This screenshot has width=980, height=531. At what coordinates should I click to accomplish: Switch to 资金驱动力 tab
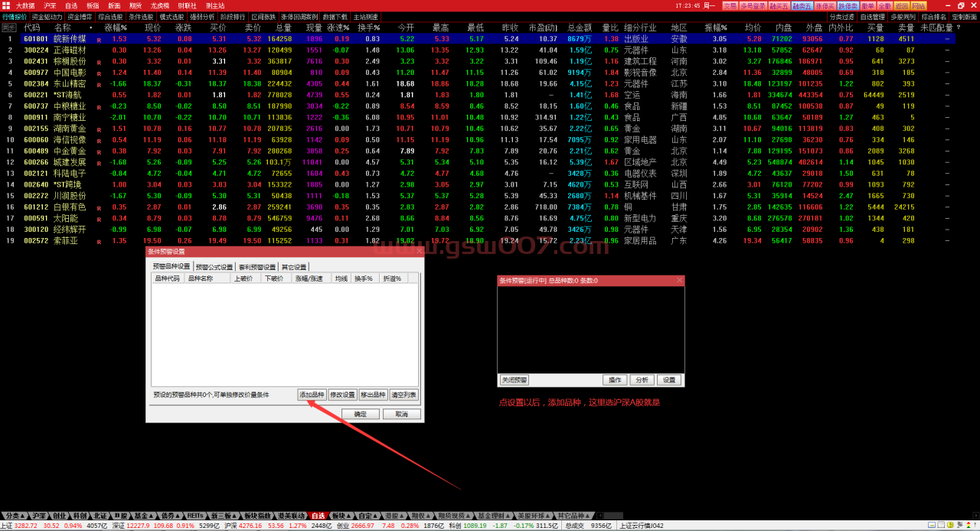(x=47, y=16)
